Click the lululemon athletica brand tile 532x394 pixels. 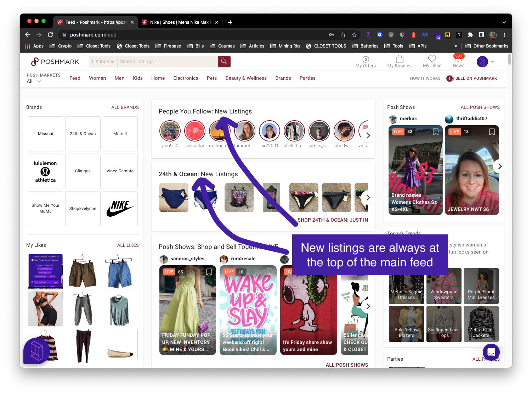point(45,171)
